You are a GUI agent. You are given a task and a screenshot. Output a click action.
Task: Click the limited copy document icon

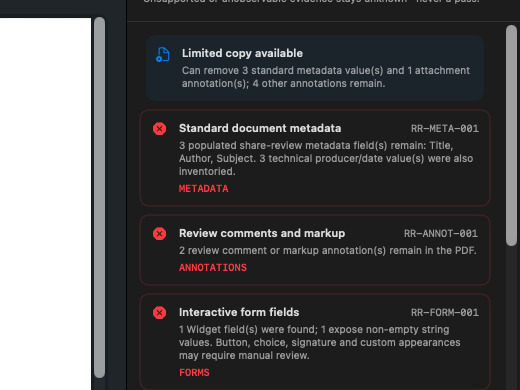[x=163, y=55]
